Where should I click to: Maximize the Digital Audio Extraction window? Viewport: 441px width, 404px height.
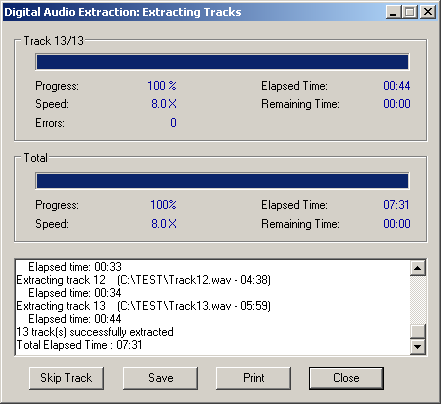click(x=410, y=12)
